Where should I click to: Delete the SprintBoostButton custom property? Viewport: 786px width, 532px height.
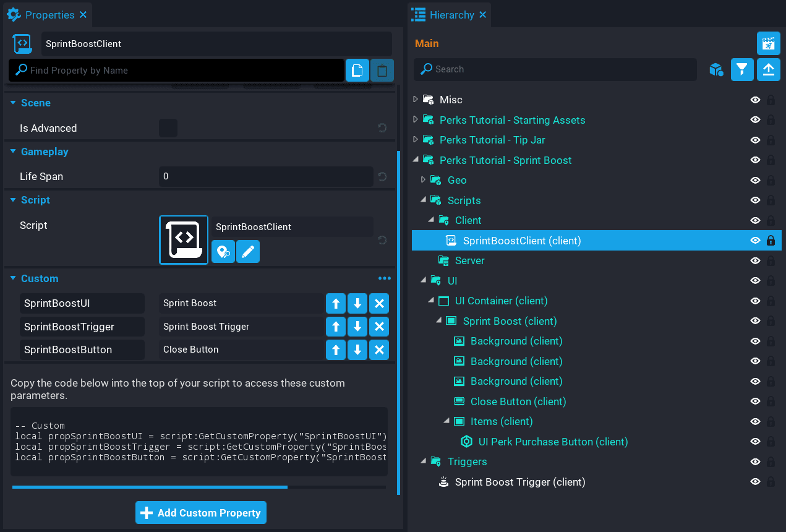tap(379, 350)
